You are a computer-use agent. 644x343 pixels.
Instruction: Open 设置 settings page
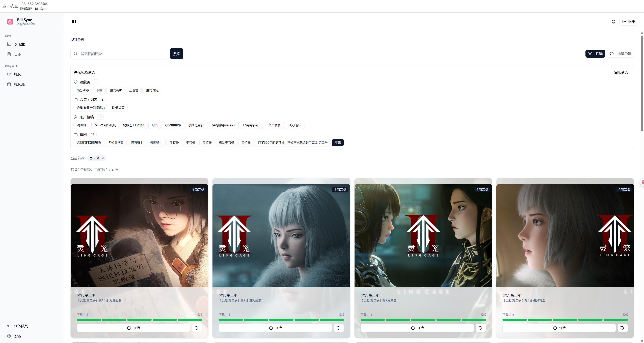point(17,336)
